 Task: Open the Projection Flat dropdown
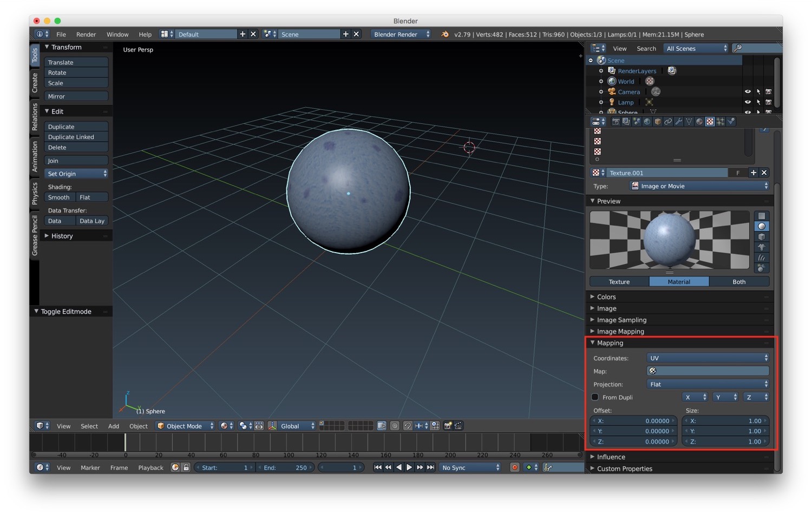[708, 384]
